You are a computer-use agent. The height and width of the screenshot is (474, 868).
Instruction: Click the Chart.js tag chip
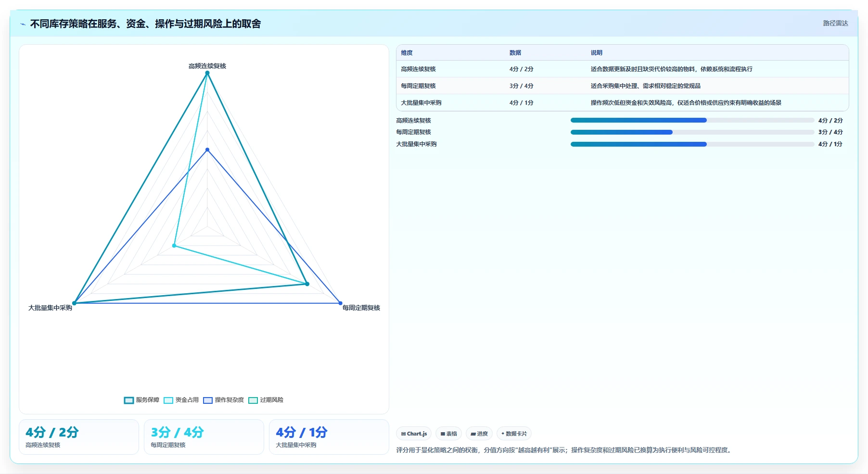tap(414, 434)
